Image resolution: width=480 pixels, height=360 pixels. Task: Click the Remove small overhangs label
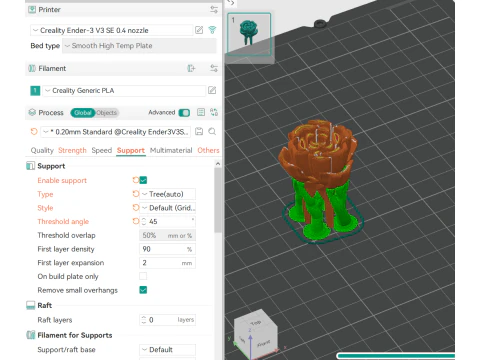pos(77,290)
